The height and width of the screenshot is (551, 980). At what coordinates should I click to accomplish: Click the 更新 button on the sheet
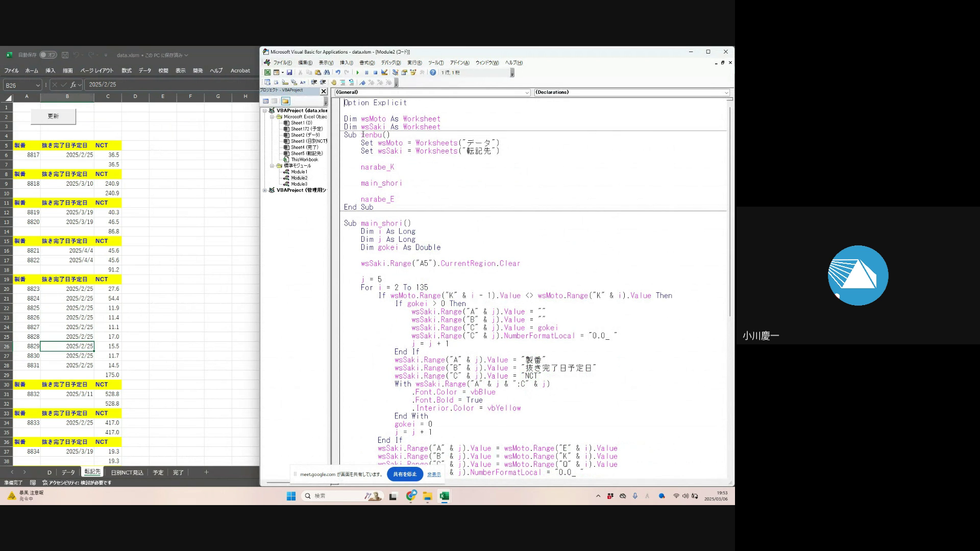click(x=53, y=116)
